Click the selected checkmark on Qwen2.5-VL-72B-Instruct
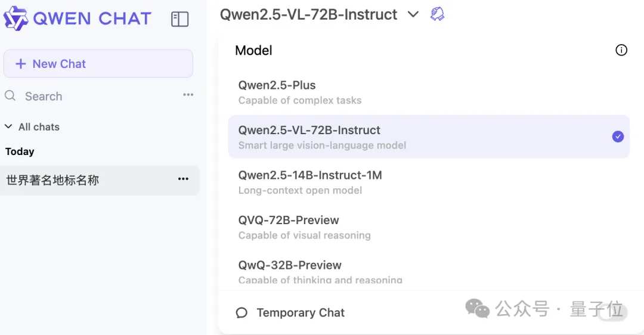 point(618,137)
